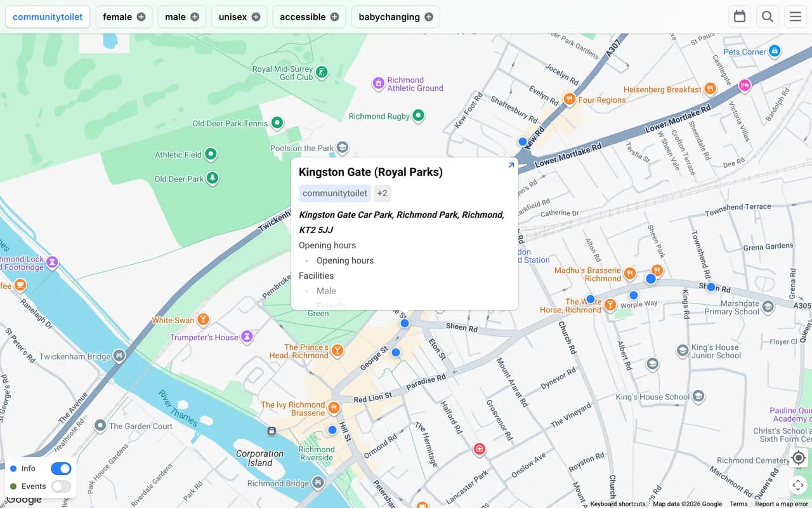Screen dimensions: 812x508
Task: Center map on my location
Action: coord(799,458)
